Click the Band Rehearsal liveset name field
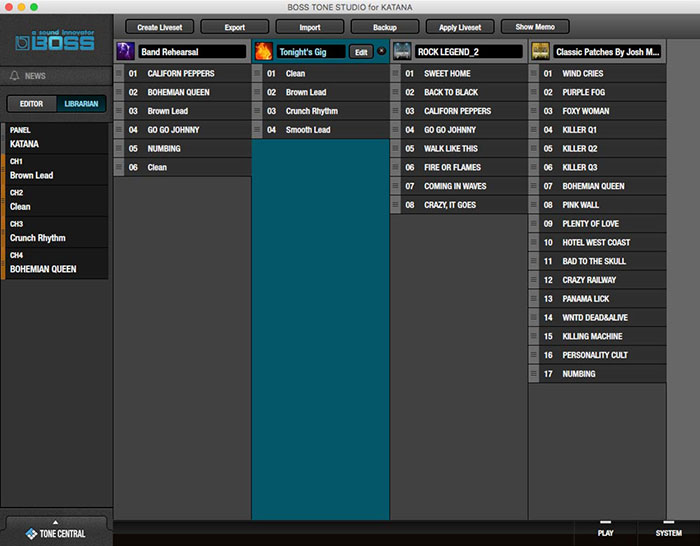700x546 pixels. click(192, 52)
